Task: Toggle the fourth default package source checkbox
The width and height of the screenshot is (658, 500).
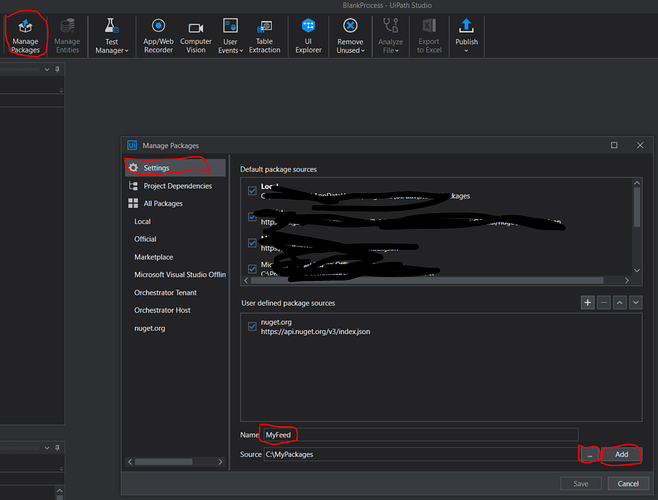Action: click(x=252, y=269)
